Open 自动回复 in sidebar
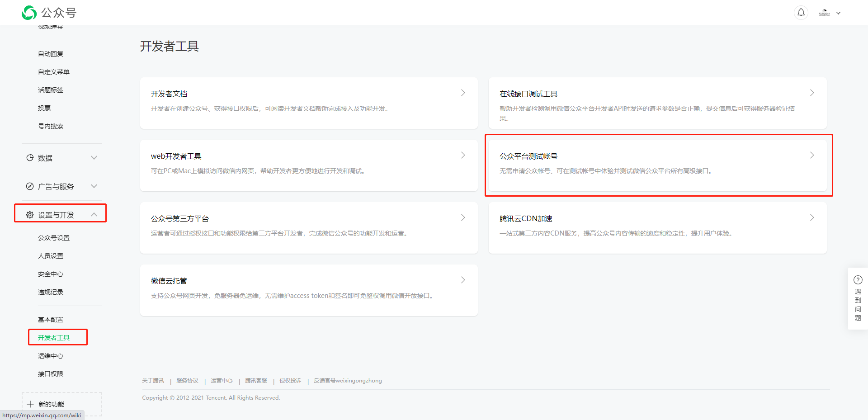This screenshot has height=420, width=868. (51, 54)
